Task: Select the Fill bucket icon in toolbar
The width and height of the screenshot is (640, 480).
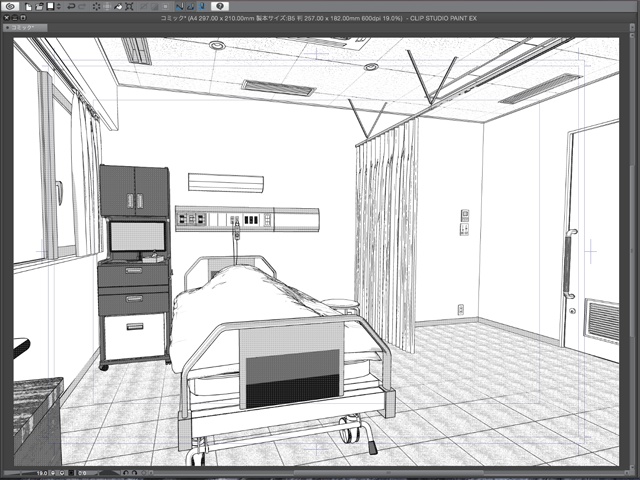Action: tap(118, 7)
